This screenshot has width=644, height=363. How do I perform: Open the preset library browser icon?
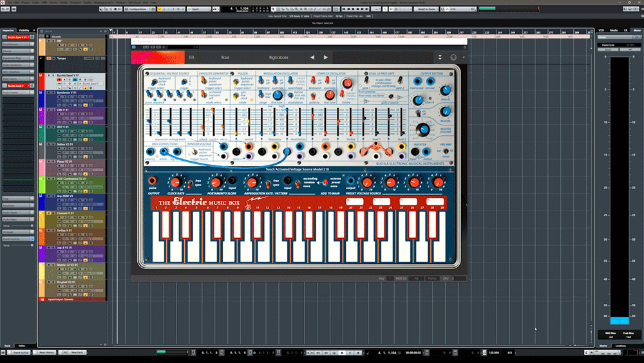tap(193, 57)
